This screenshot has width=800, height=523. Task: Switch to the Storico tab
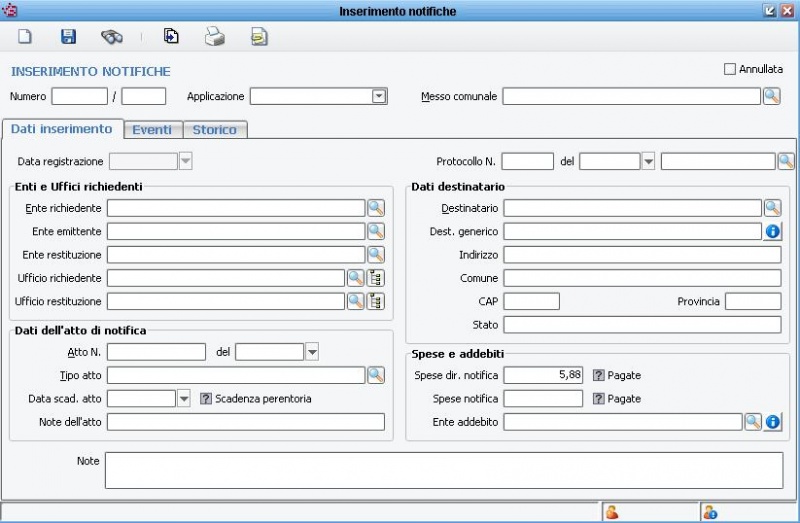pyautogui.click(x=214, y=130)
